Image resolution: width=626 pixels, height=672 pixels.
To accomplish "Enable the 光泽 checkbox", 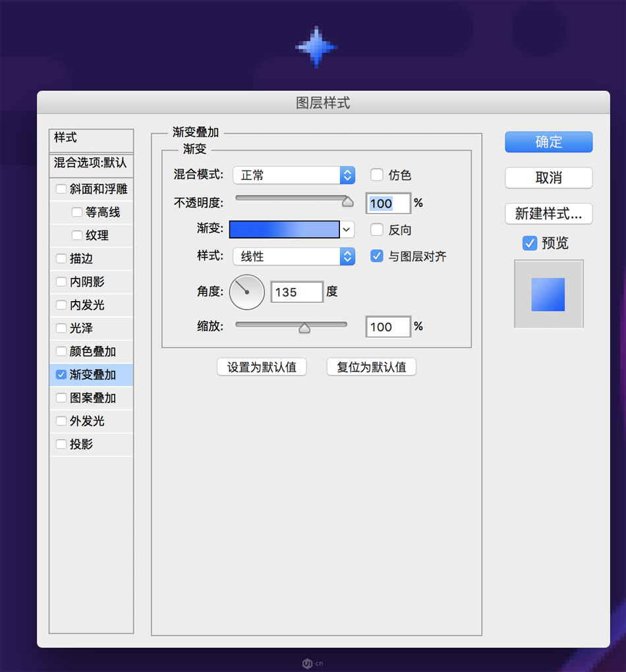I will pos(61,328).
